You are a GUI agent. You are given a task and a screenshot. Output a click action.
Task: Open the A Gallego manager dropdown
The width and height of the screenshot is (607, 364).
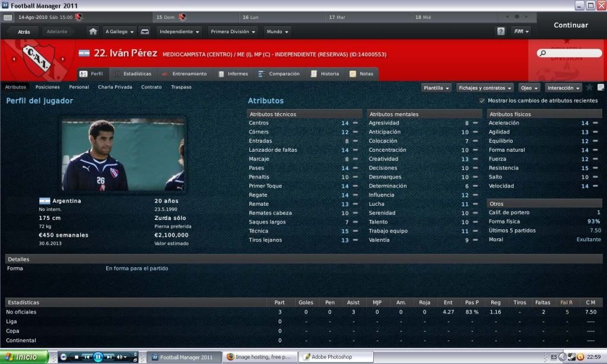[x=120, y=32]
